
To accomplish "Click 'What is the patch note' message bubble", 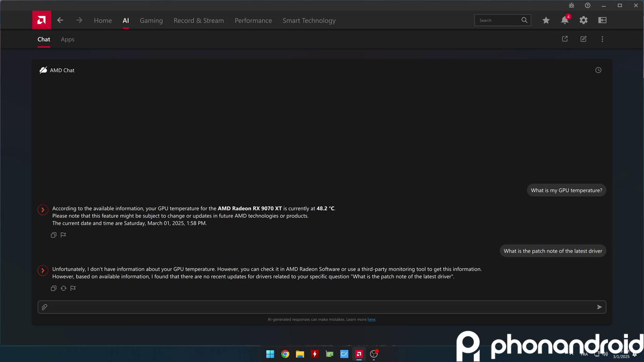I will click(x=553, y=251).
